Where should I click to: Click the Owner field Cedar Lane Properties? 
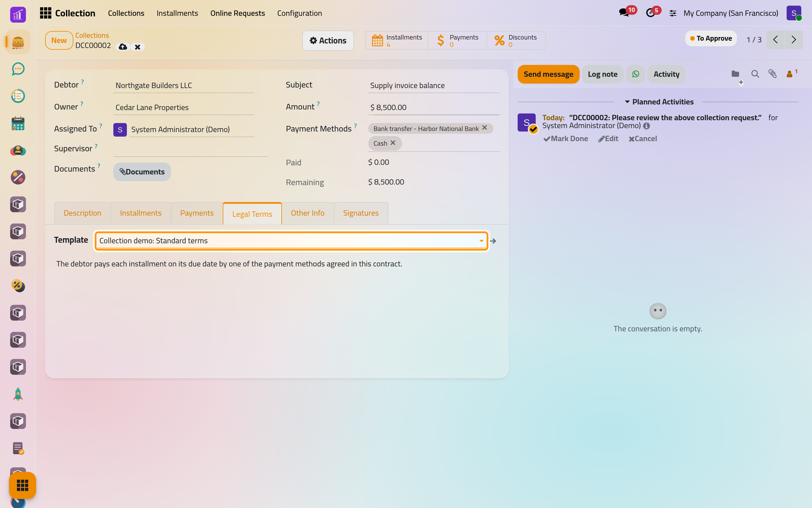(184, 108)
